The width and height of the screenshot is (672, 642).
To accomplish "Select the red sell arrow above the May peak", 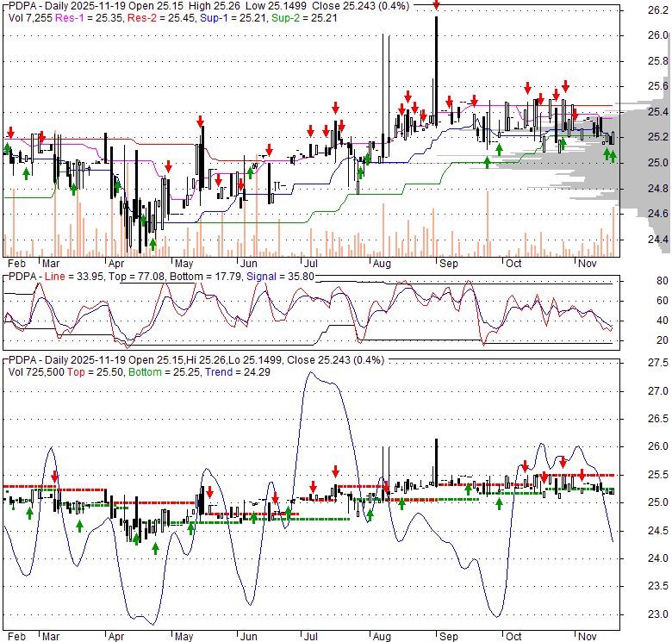I will coord(200,120).
